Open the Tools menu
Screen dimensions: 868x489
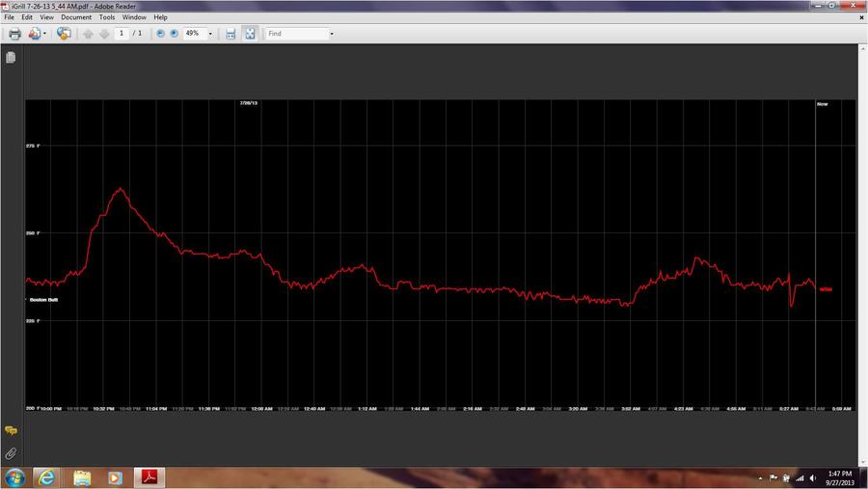pyautogui.click(x=106, y=17)
